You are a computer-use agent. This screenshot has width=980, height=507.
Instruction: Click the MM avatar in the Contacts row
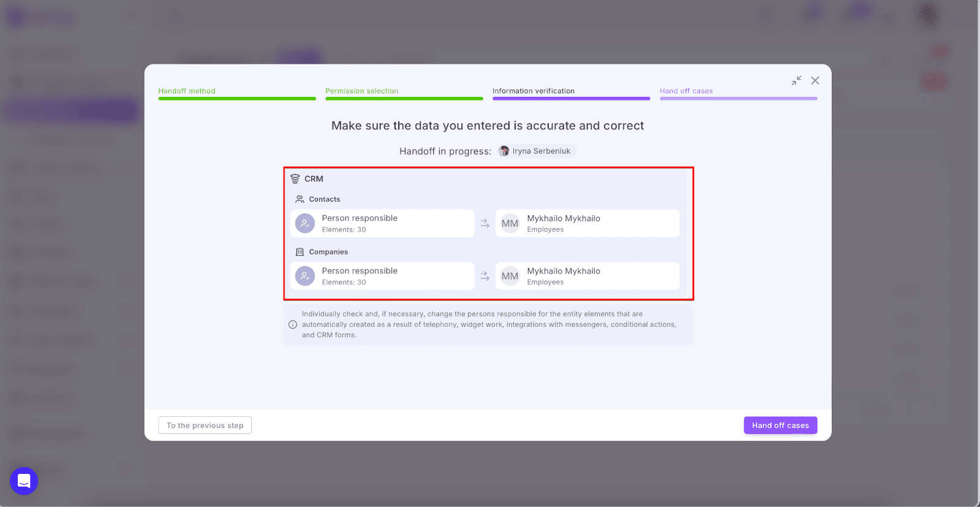510,224
